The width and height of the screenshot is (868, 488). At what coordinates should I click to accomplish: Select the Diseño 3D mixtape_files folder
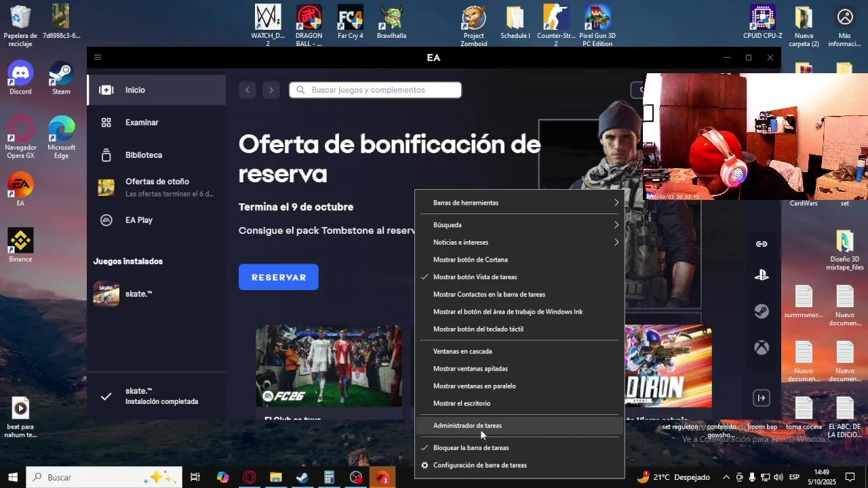844,250
